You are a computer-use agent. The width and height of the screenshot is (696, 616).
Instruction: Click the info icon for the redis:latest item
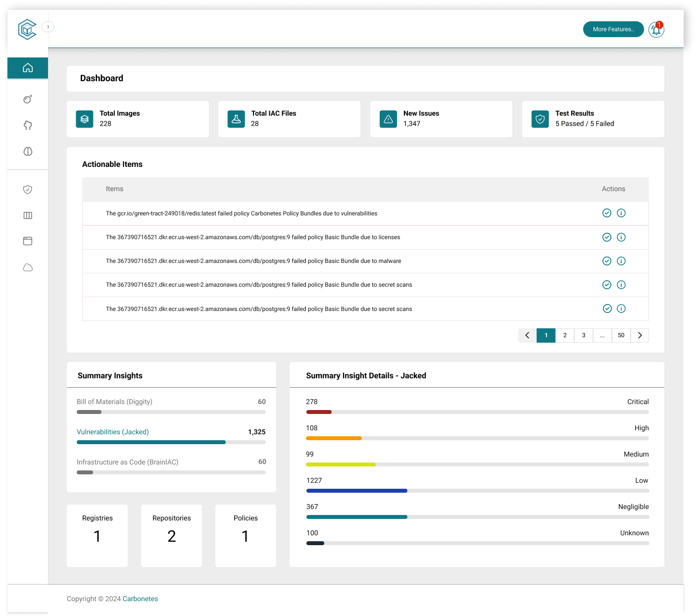[621, 213]
